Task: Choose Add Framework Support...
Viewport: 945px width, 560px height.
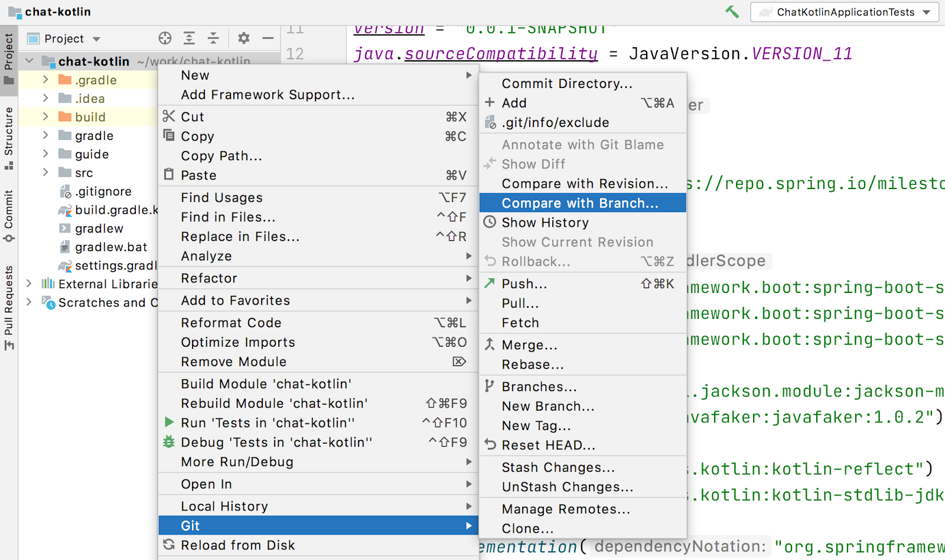Action: click(318, 95)
